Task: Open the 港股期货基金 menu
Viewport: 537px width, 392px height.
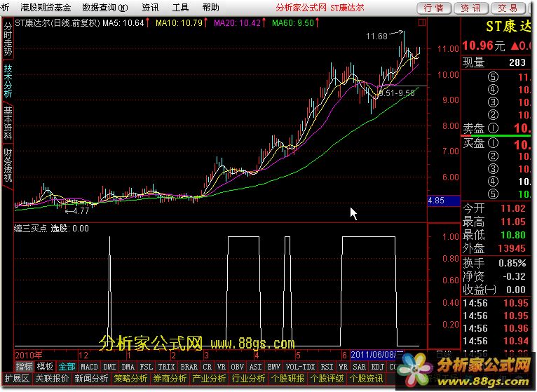Action: pos(46,7)
